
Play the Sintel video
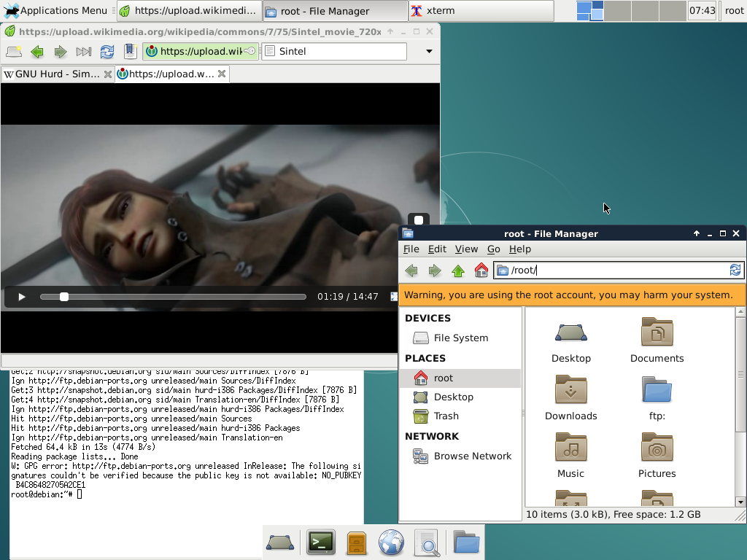[x=22, y=297]
